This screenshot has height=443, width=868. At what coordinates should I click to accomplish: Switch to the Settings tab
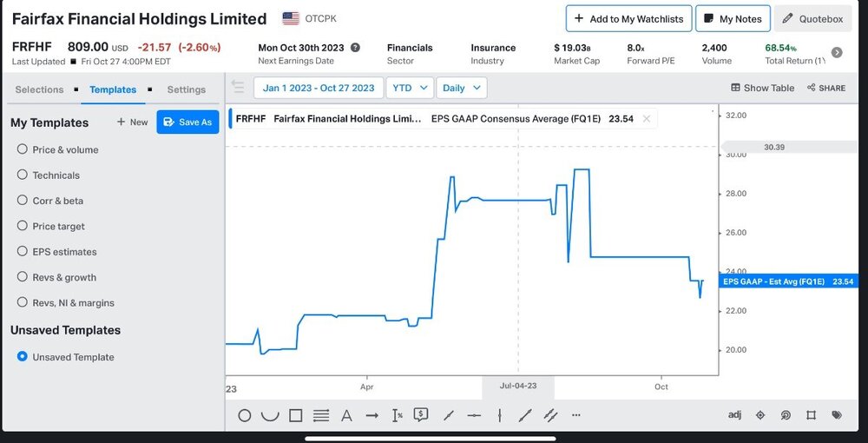[187, 89]
